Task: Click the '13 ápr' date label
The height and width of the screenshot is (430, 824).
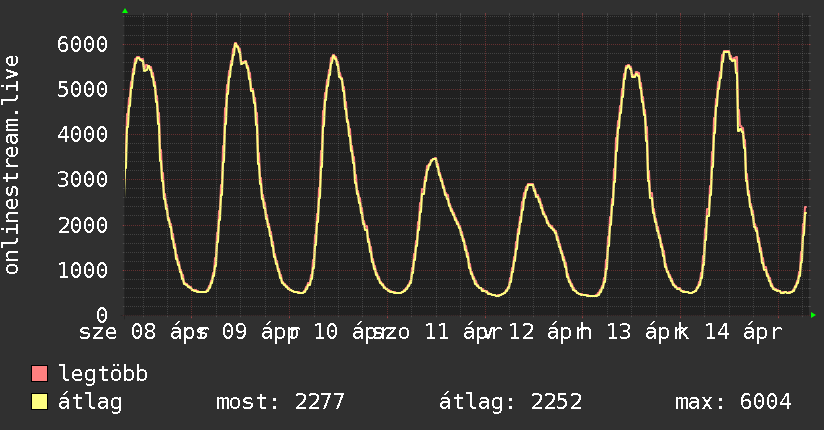Action: pos(645,332)
